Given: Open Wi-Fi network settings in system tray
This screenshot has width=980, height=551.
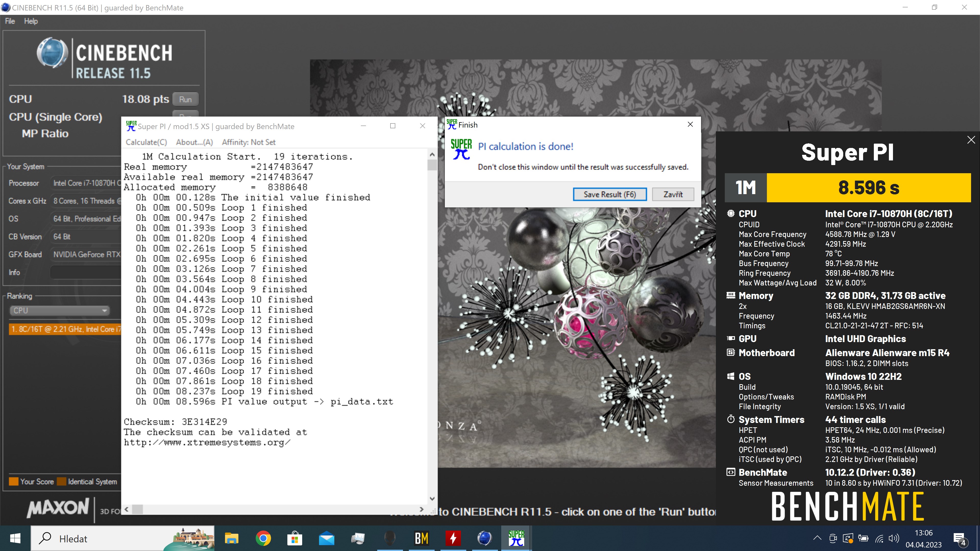Looking at the screenshot, I should 879,538.
